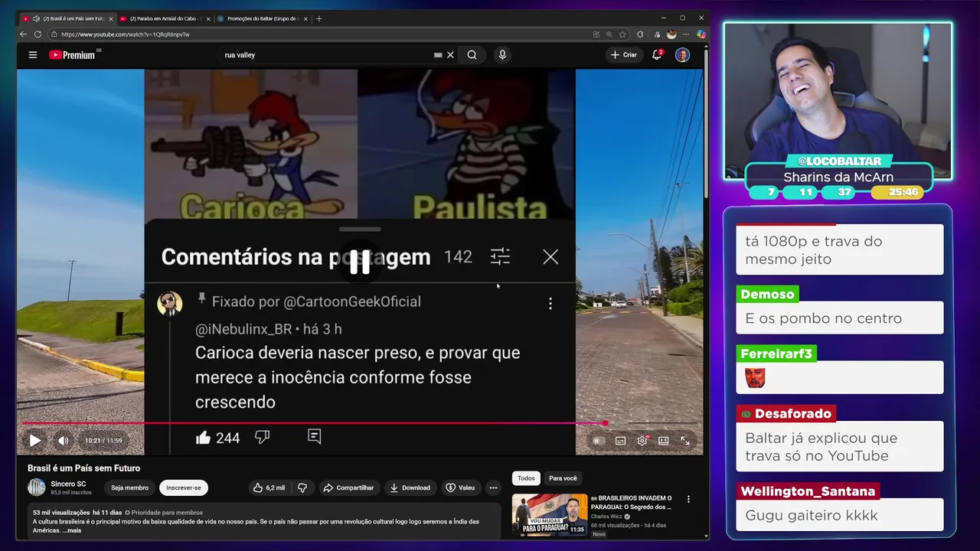Go back with the browser back arrow
The height and width of the screenshot is (551, 980).
23,34
